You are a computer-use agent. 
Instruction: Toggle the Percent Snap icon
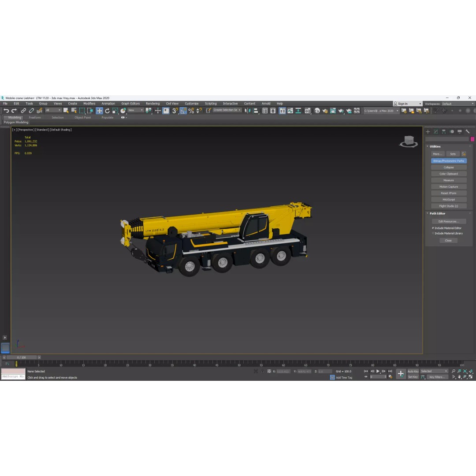(x=191, y=111)
